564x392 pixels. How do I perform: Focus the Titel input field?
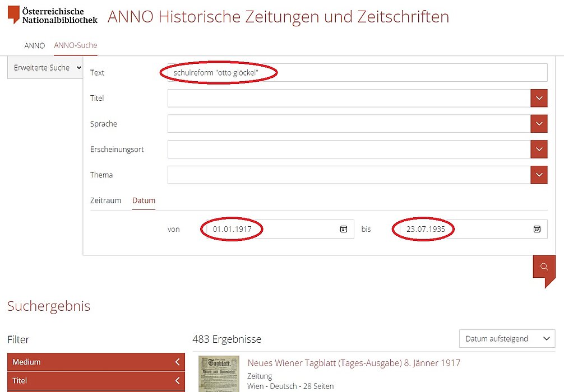coord(349,98)
